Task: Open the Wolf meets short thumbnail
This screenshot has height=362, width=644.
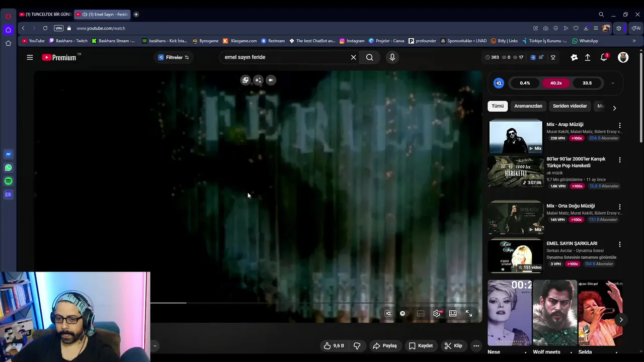Action: click(555, 313)
